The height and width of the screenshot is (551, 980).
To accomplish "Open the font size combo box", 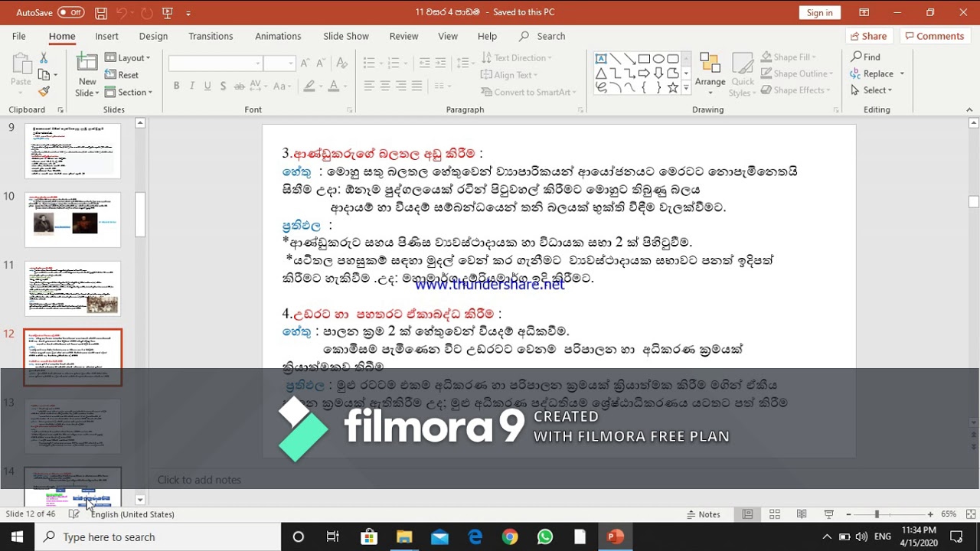I will click(x=279, y=63).
